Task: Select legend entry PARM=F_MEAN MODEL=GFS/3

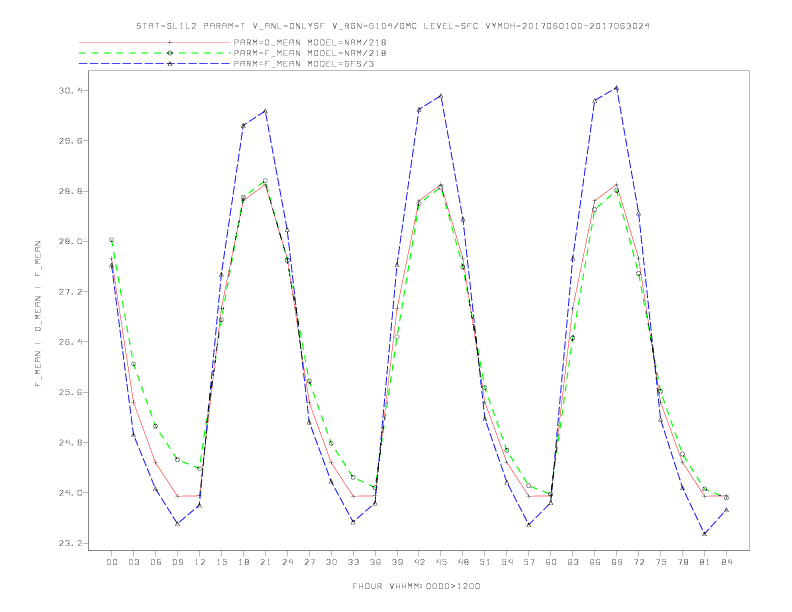Action: [304, 64]
